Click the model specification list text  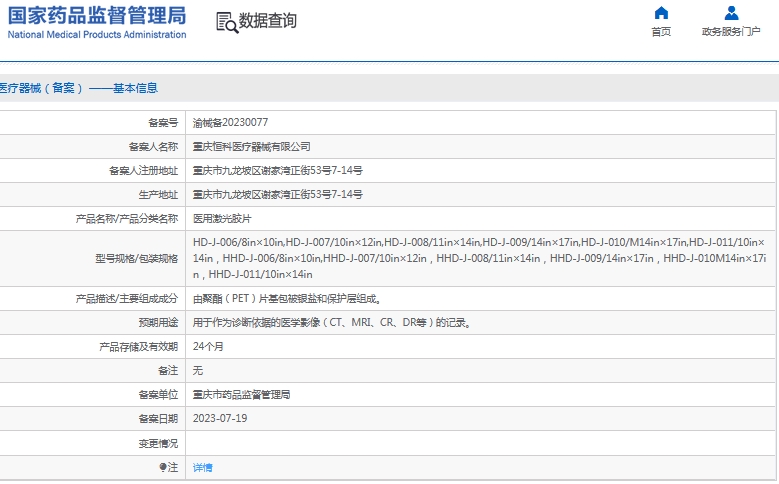(479, 258)
